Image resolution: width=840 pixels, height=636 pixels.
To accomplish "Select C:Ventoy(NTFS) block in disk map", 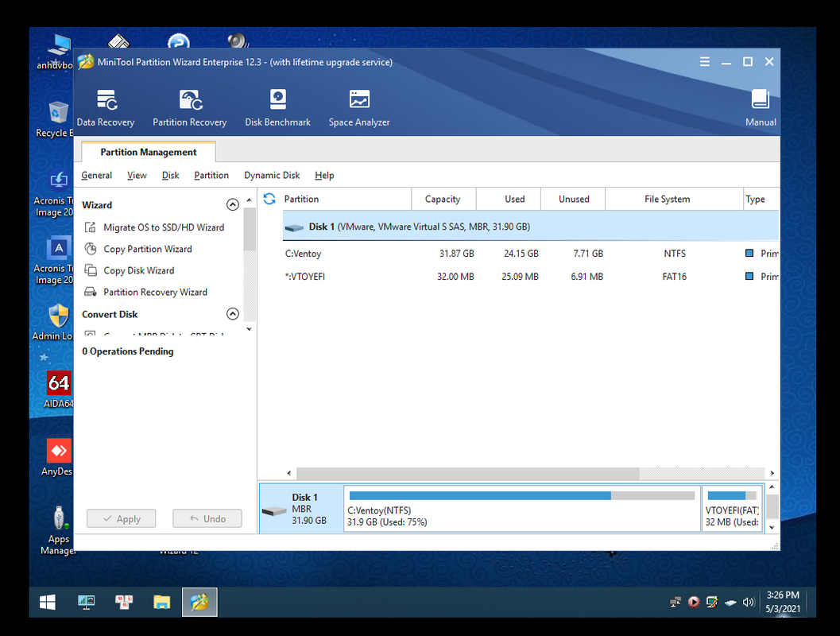I will [x=522, y=509].
